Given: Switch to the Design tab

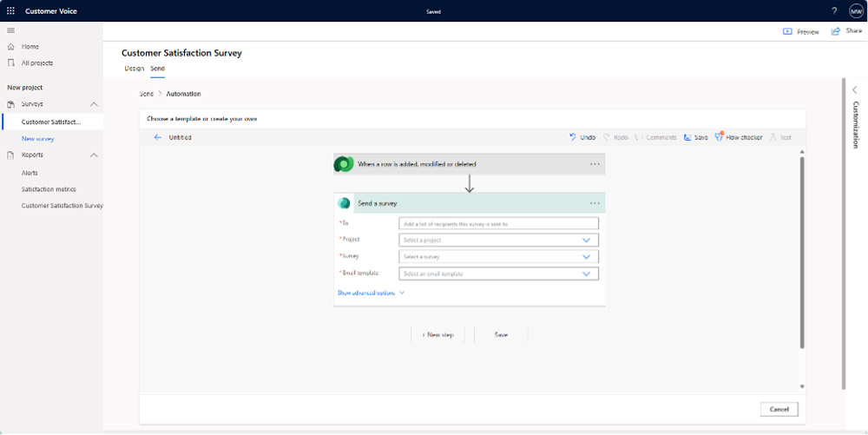Looking at the screenshot, I should point(134,69).
